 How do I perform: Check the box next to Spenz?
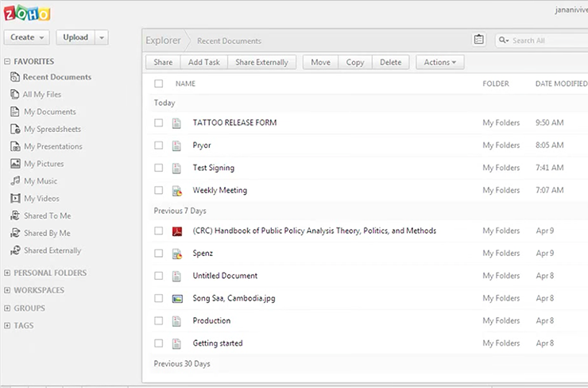(159, 254)
